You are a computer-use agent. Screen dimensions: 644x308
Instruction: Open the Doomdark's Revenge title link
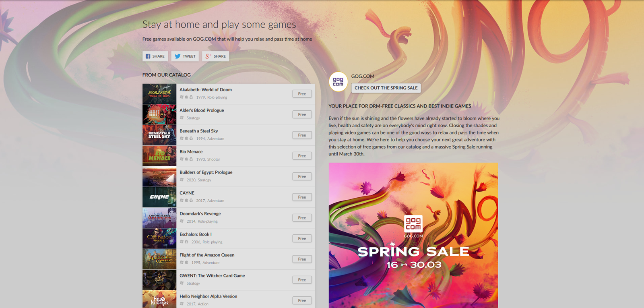click(200, 214)
